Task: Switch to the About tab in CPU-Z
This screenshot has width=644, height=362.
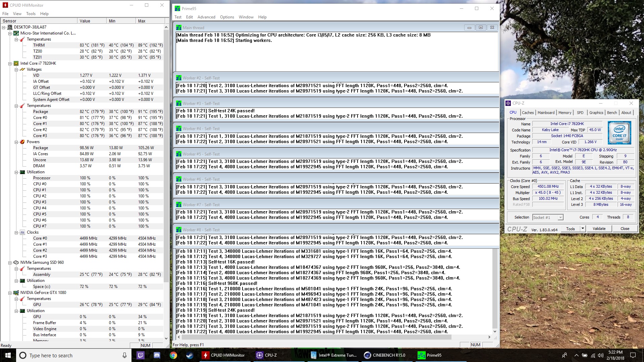Action: point(626,113)
